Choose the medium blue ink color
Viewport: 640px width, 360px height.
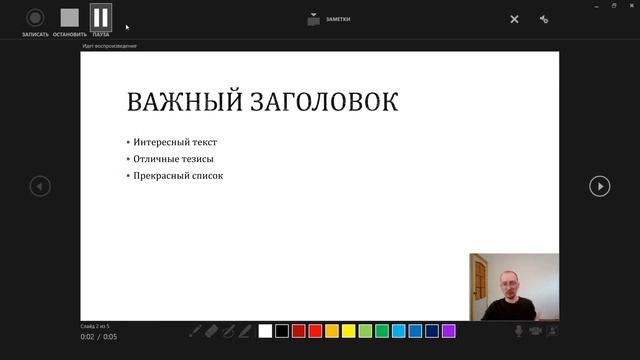[x=415, y=331]
